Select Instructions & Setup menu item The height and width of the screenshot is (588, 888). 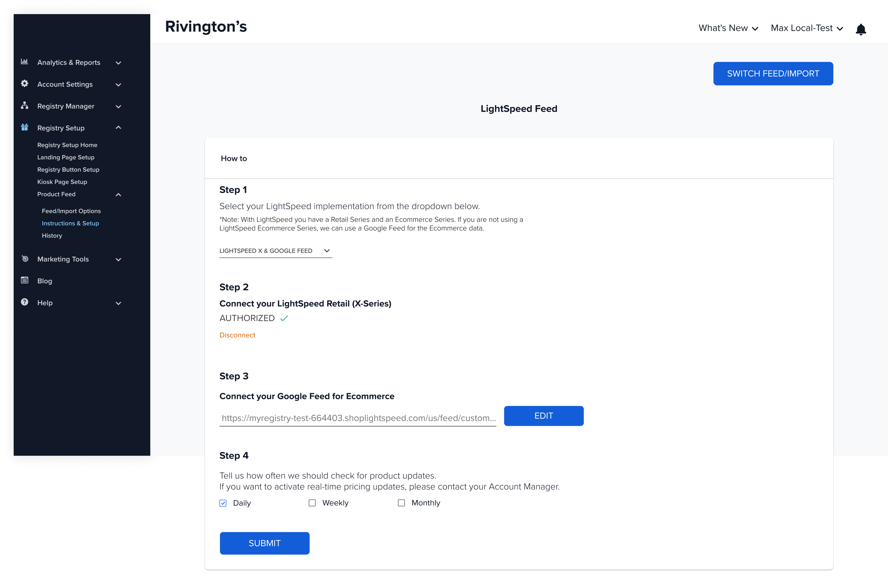[70, 223]
